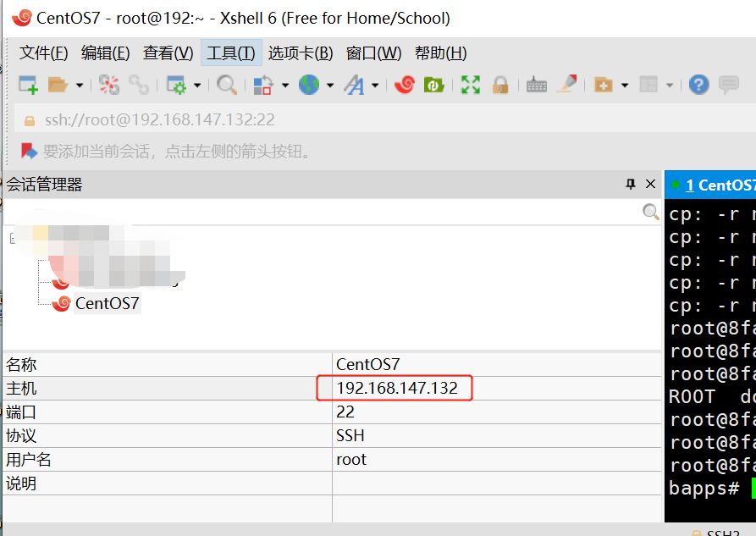This screenshot has height=536, width=756.
Task: Click the Highlight pen toolbar icon
Action: [566, 84]
